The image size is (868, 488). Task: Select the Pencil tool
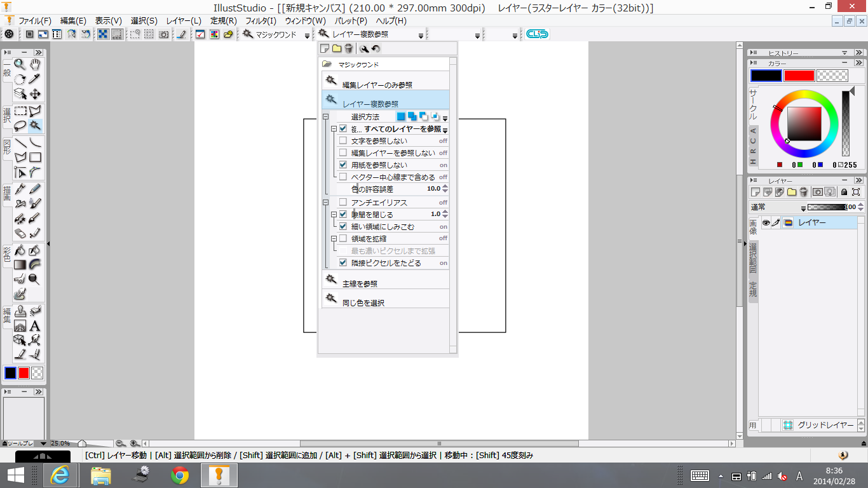click(36, 189)
